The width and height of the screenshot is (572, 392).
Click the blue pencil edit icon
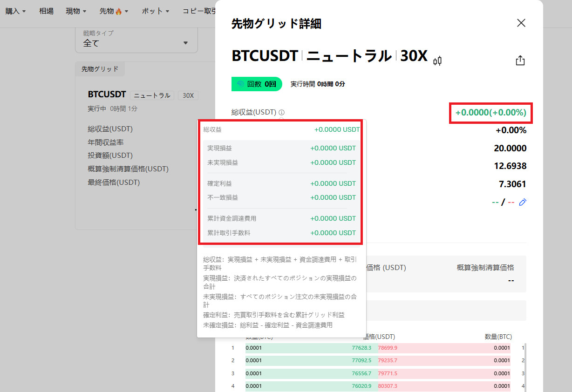point(523,202)
